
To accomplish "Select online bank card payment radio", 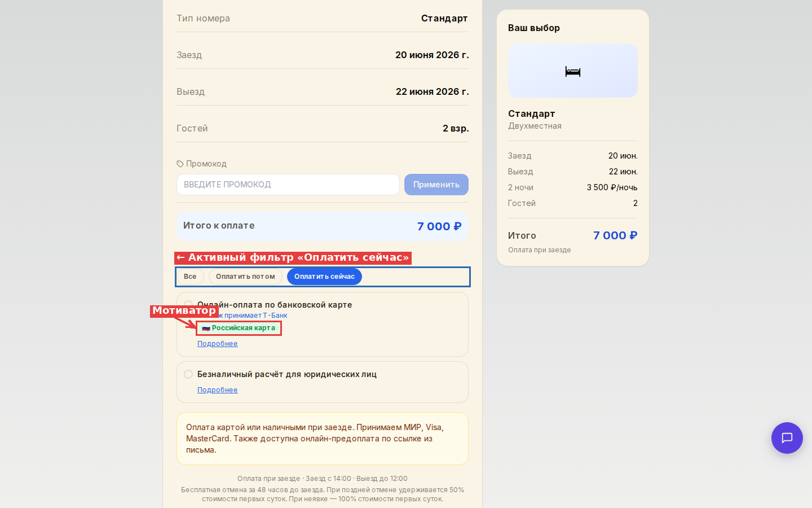I will point(188,305).
